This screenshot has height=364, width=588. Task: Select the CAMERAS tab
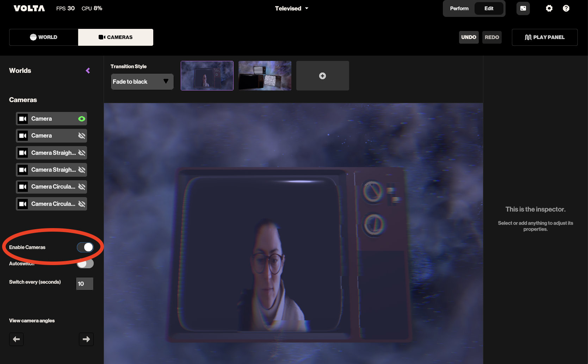click(116, 37)
